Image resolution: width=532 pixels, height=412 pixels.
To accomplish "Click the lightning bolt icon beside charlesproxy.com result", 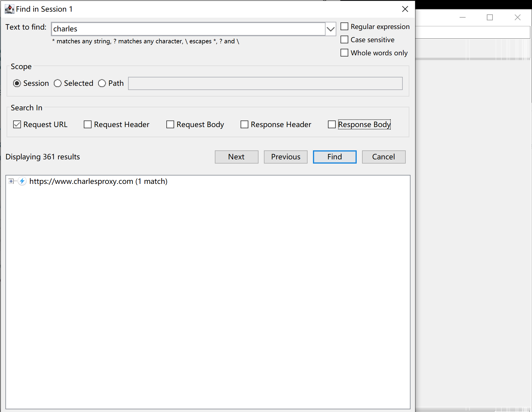I will pyautogui.click(x=22, y=181).
